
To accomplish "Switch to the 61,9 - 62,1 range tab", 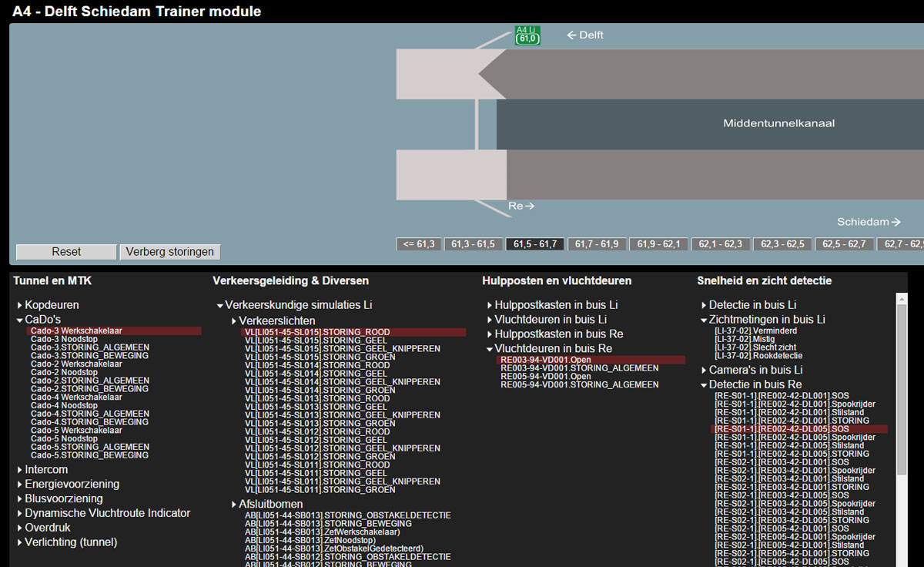I will tap(659, 244).
